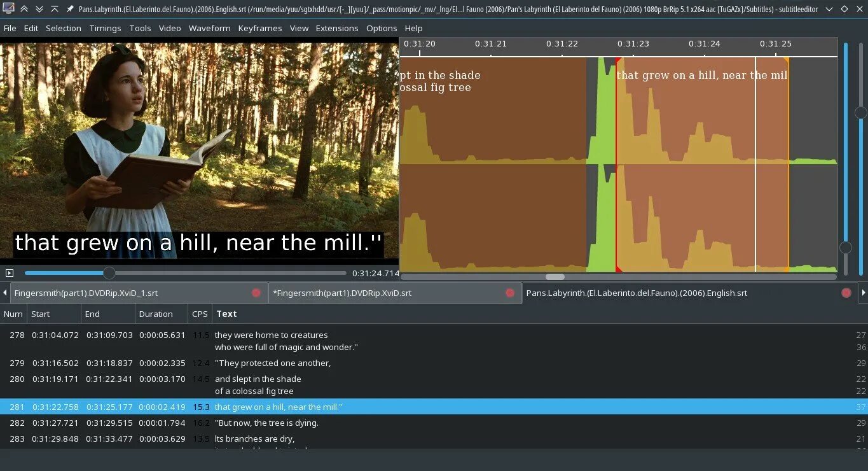The height and width of the screenshot is (471, 868).
Task: Click the 0:31:23 mark on waveform ruler
Action: point(633,44)
